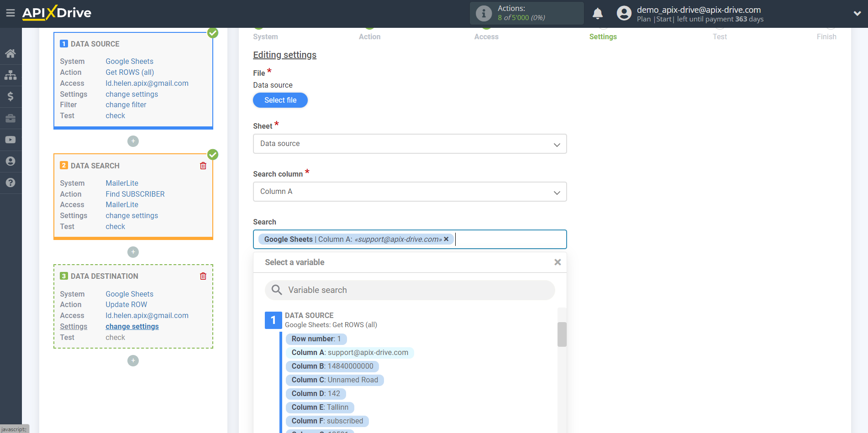
Task: Open the Sheet dropdown
Action: 410,144
